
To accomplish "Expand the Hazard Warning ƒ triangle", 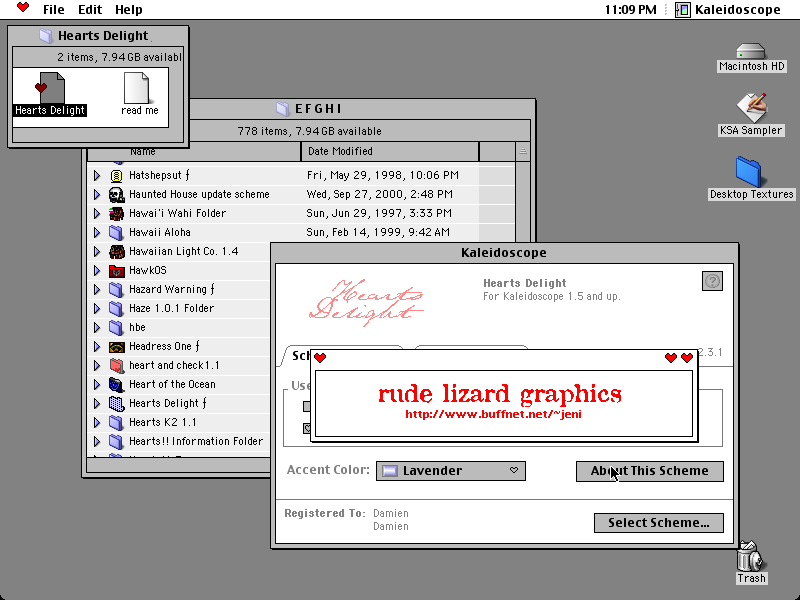I will [97, 290].
